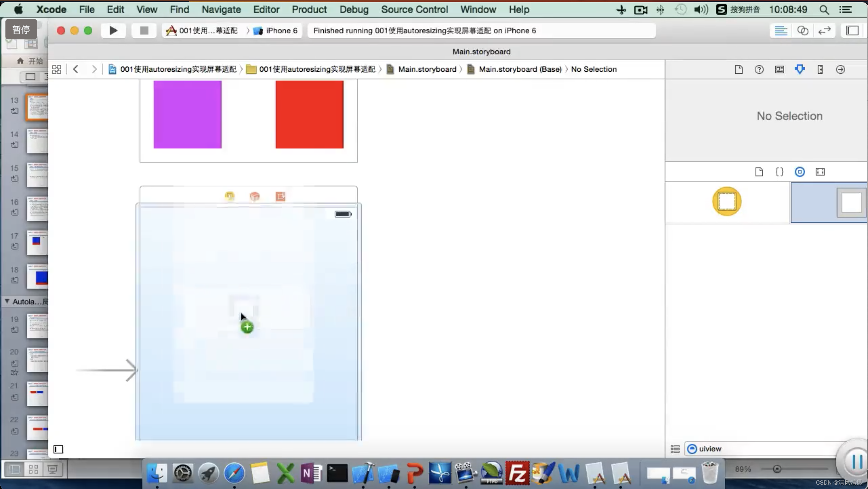Open the Debug menu item
Screen dimensions: 868x489
[353, 10]
